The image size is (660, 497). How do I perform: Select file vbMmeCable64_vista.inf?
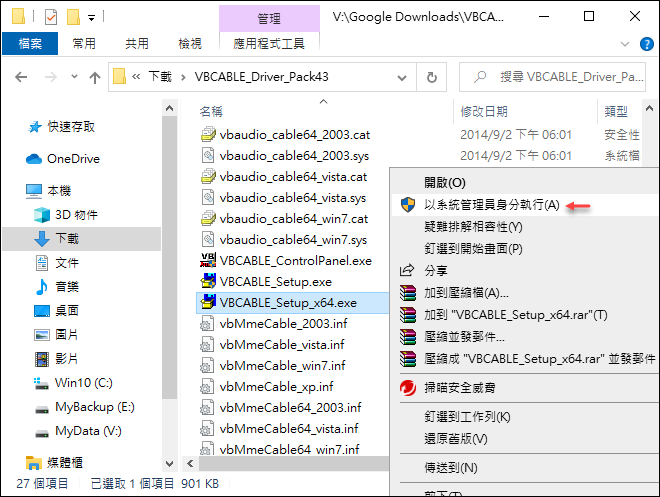(289, 428)
